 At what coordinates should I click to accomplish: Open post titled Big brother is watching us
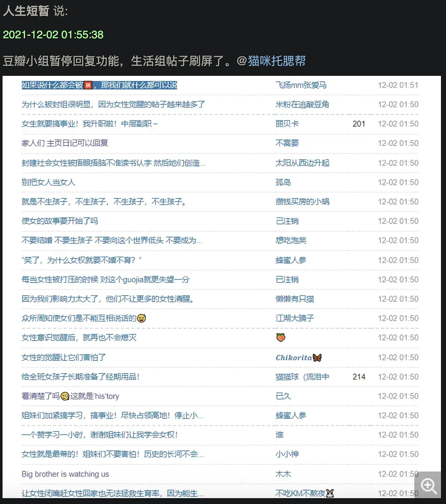coord(65,474)
